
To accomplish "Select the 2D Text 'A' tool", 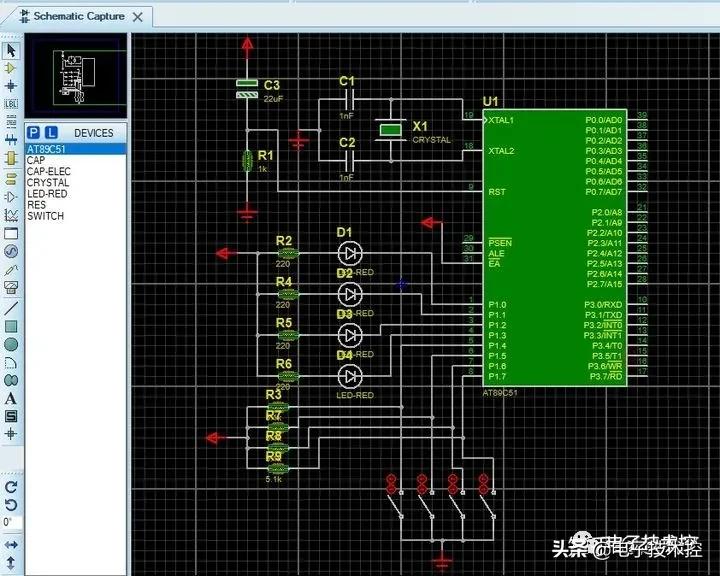I will coord(11,398).
